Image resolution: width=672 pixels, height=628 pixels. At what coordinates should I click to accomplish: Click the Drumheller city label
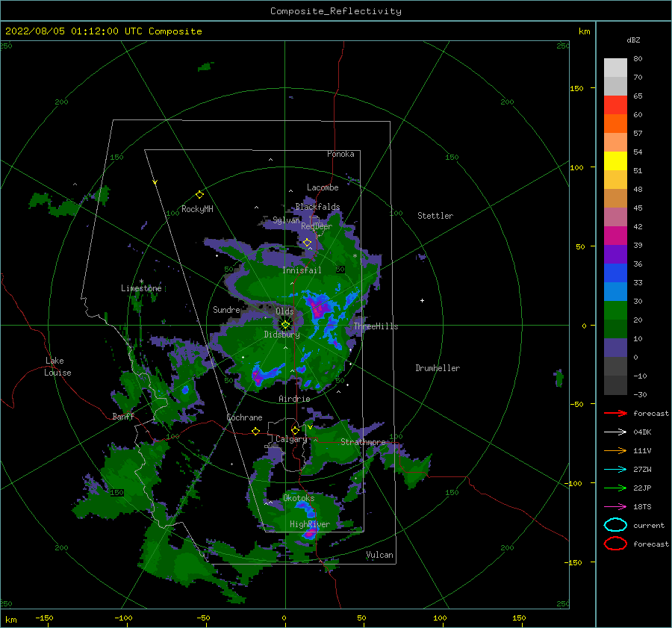pos(438,368)
